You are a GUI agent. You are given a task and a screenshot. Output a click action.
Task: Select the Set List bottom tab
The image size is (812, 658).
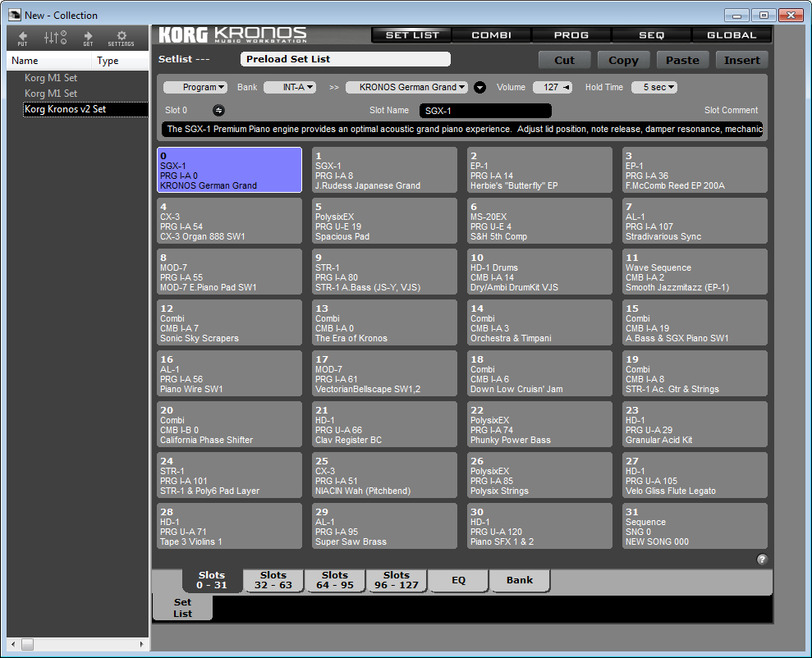click(x=182, y=608)
